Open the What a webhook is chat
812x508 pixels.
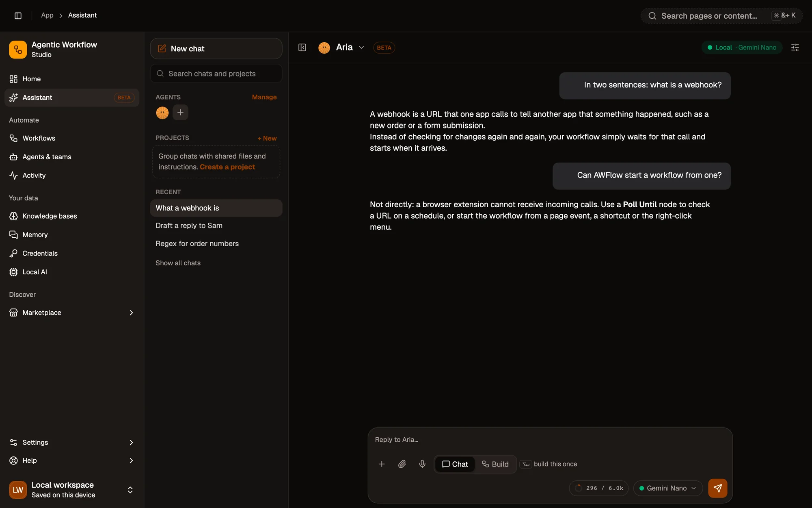tap(216, 208)
